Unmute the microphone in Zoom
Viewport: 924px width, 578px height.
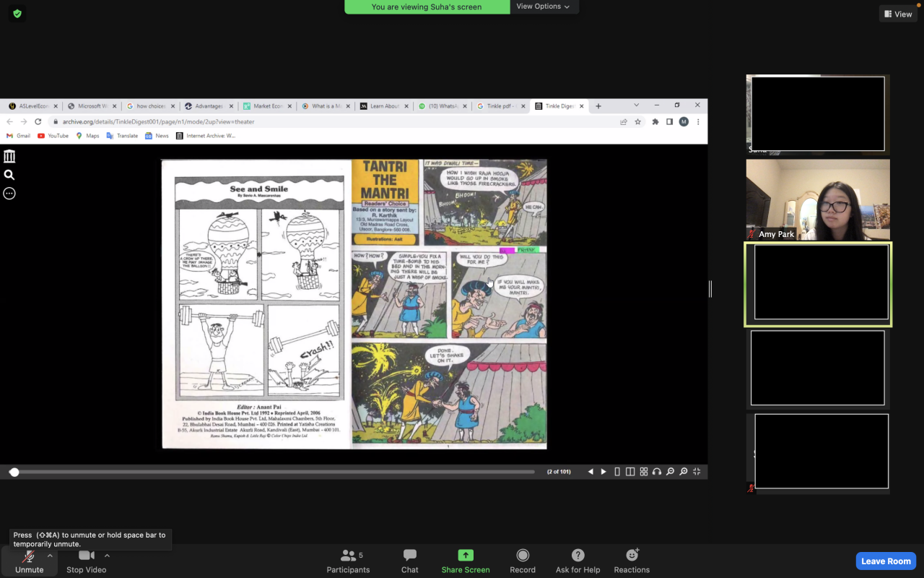point(29,561)
